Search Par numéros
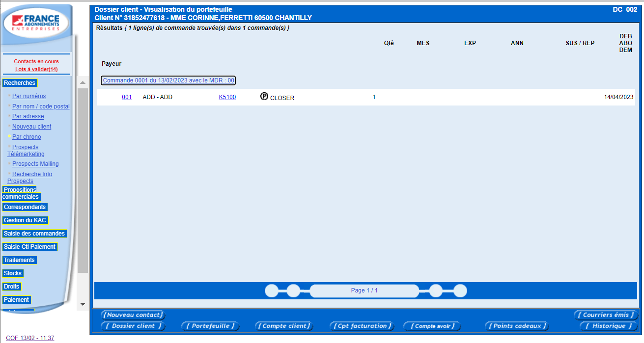The image size is (644, 343). click(x=29, y=96)
